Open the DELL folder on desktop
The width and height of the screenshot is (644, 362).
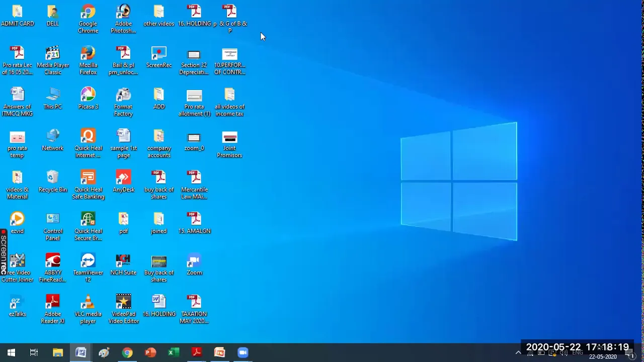[53, 16]
